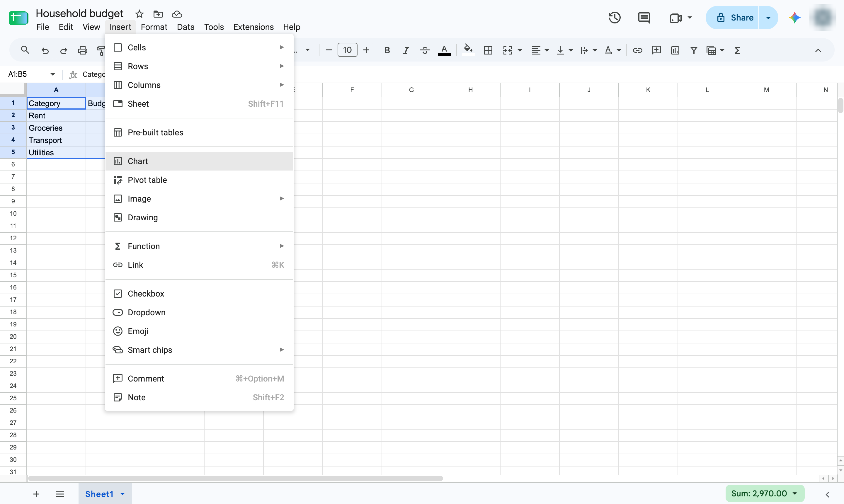This screenshot has width=844, height=504.
Task: Click the Gemini sparkle icon
Action: pos(794,18)
